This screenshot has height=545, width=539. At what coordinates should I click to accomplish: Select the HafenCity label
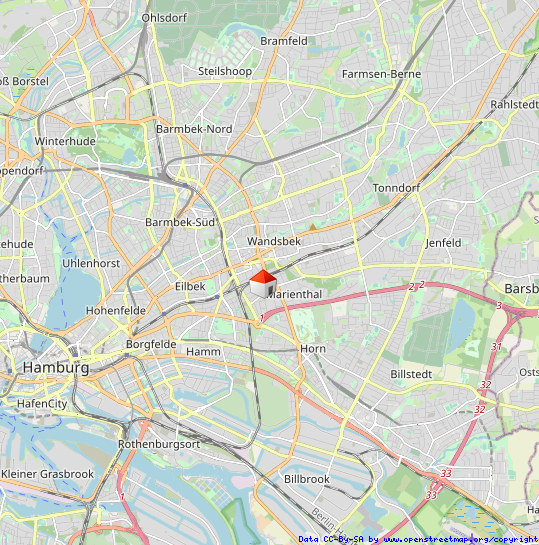click(42, 404)
